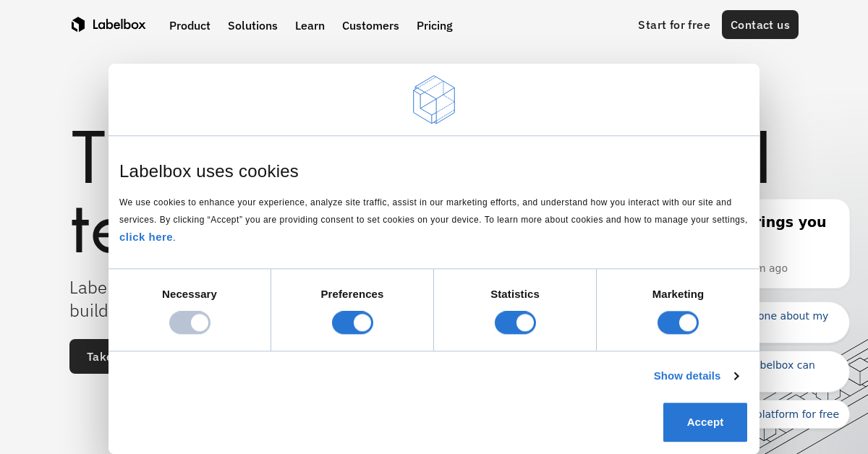Select chat option ending 'one about my'

click(x=803, y=322)
